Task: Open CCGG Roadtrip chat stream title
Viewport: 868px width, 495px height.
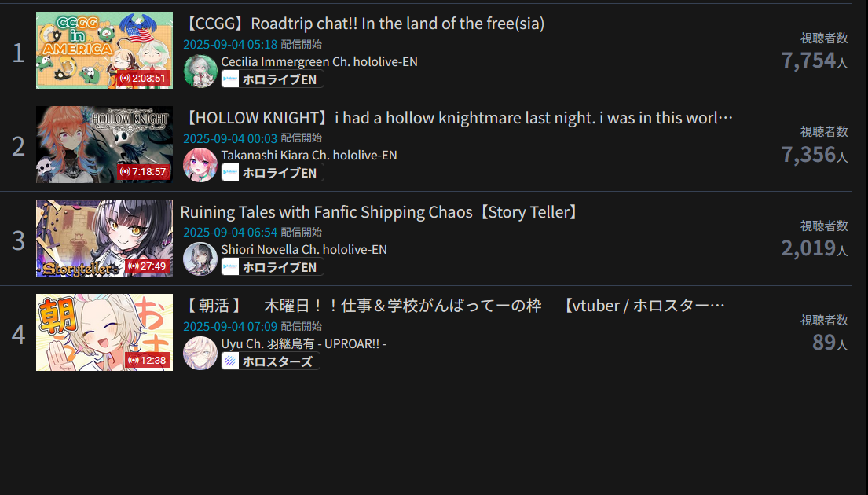Action: point(364,24)
